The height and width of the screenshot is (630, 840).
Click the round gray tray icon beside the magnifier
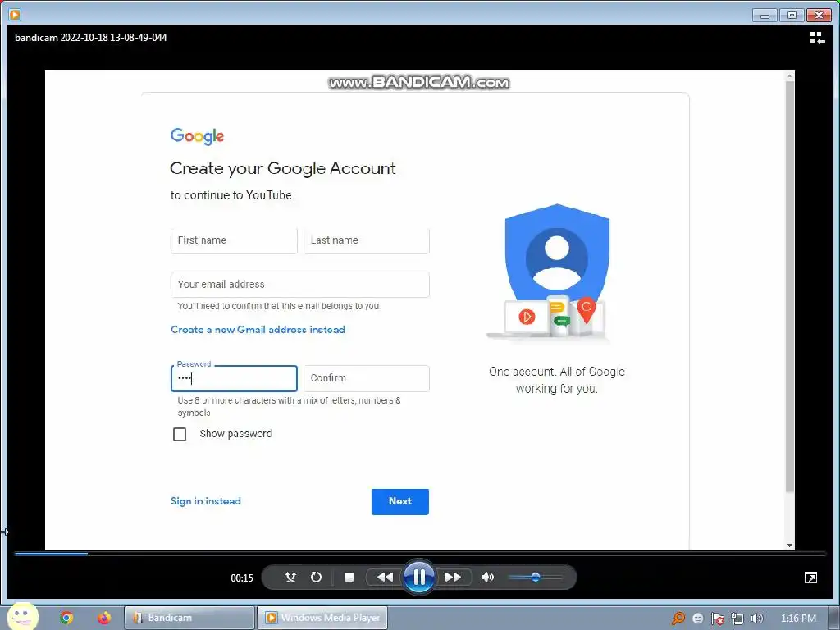click(697, 619)
